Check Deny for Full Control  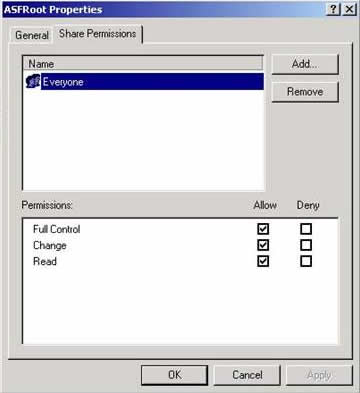(306, 229)
